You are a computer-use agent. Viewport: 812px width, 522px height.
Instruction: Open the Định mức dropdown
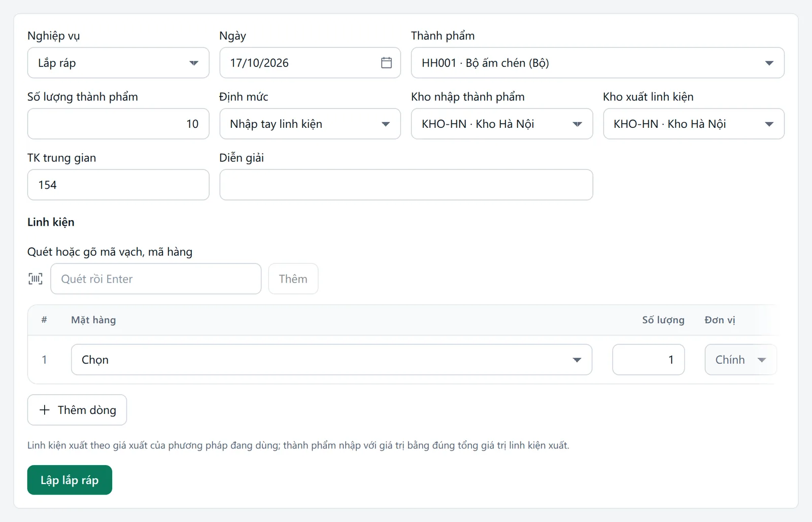310,124
